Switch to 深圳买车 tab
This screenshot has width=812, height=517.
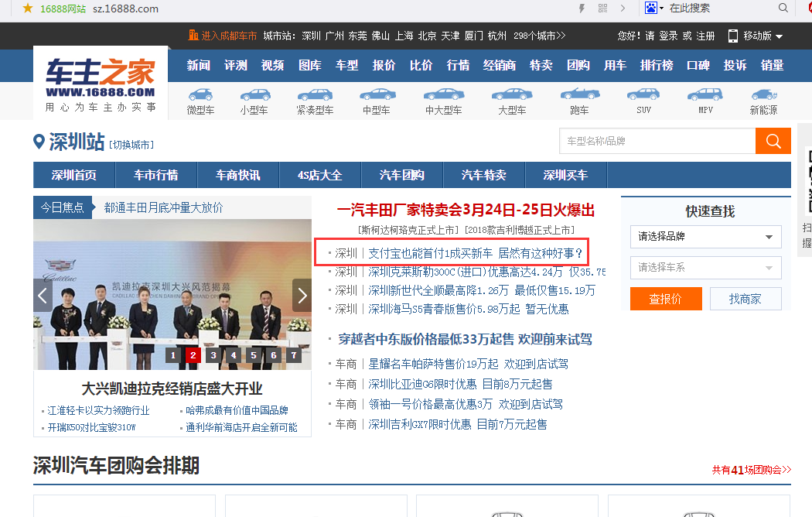click(566, 175)
